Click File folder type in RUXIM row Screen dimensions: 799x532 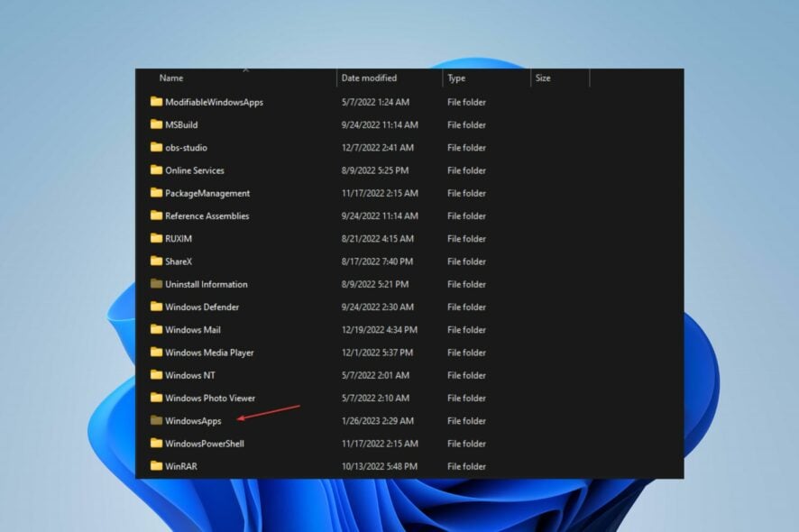point(467,238)
